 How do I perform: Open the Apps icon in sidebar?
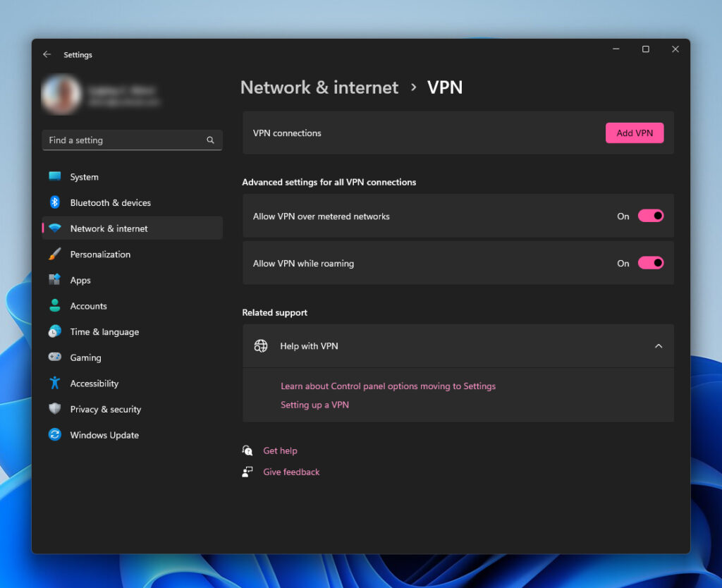click(x=55, y=280)
